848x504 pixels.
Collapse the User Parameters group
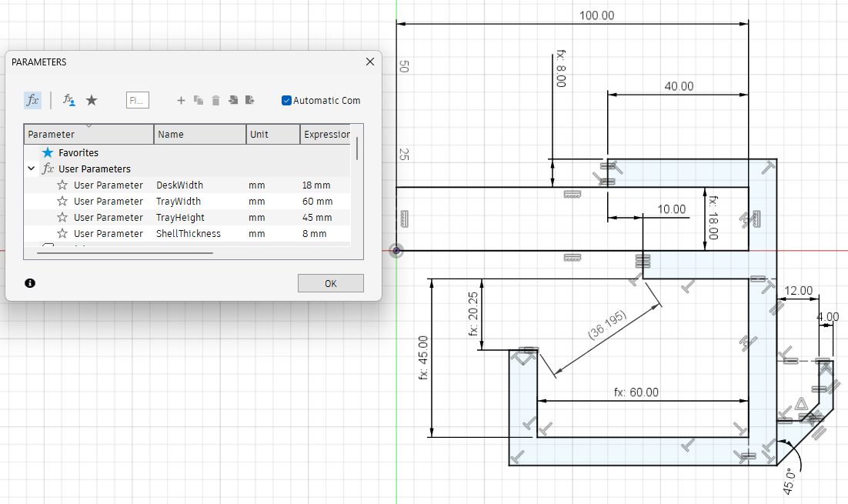32,169
